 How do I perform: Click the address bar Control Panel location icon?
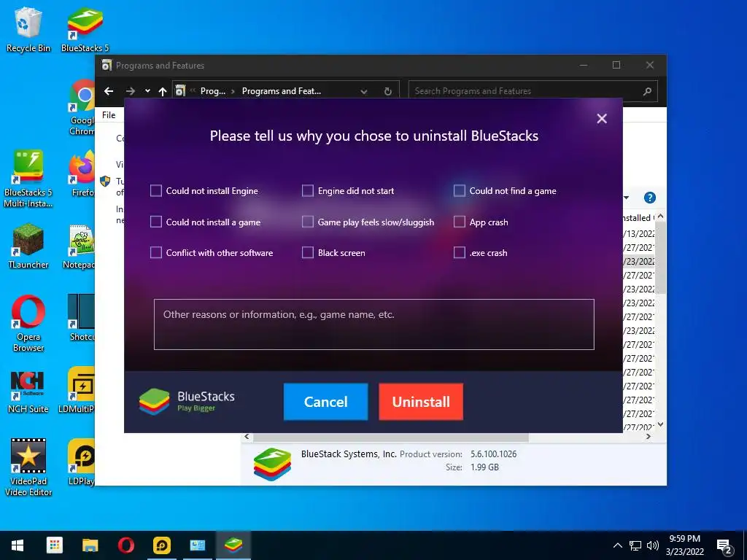[180, 91]
